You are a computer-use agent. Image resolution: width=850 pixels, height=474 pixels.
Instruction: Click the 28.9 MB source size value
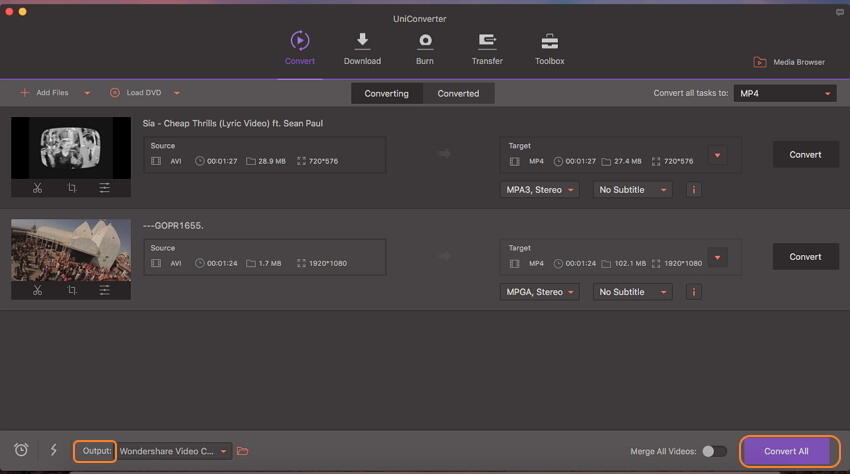[x=272, y=161]
